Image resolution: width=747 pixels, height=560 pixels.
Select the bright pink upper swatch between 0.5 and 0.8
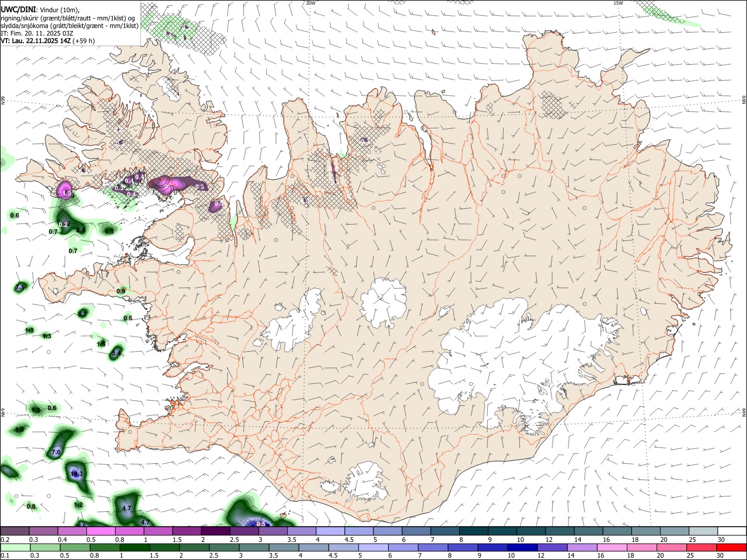[101, 531]
